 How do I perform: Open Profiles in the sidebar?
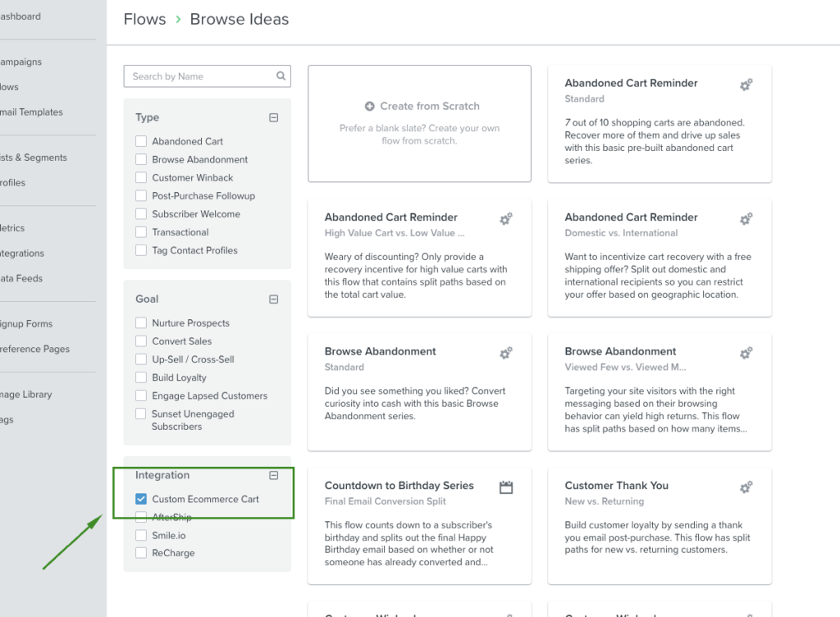[13, 183]
